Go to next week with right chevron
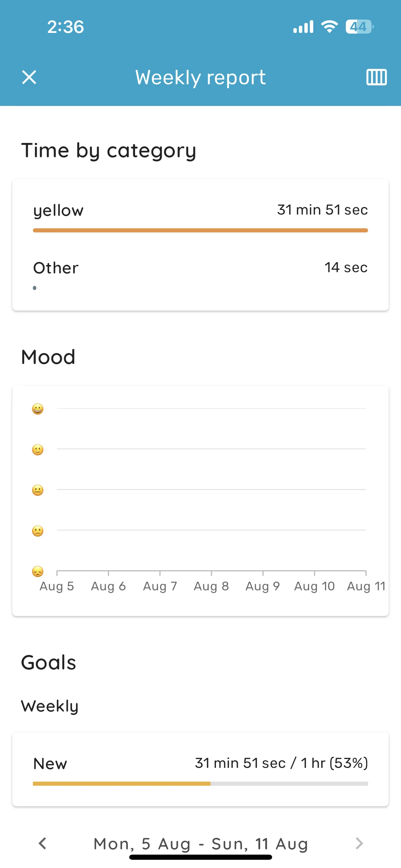 (x=359, y=843)
